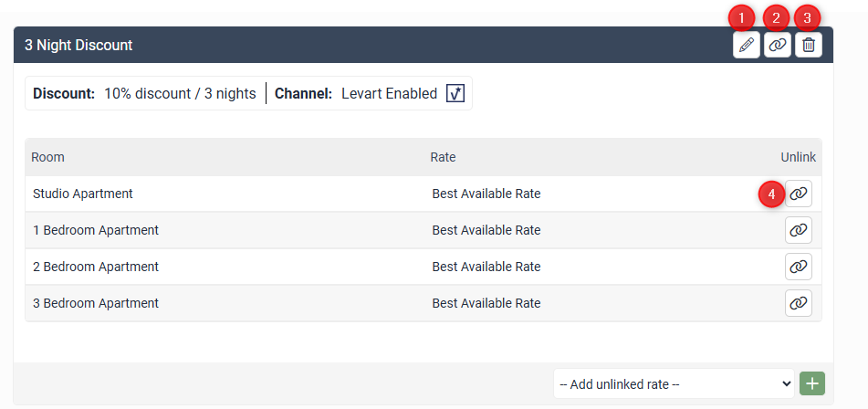Image resolution: width=868 pixels, height=409 pixels.
Task: Select the 2 Bedroom Apartment room name
Action: pos(96,267)
